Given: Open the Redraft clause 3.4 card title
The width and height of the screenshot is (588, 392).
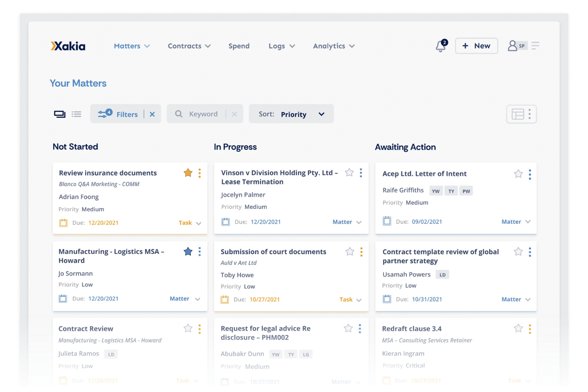Looking at the screenshot, I should [x=412, y=329].
